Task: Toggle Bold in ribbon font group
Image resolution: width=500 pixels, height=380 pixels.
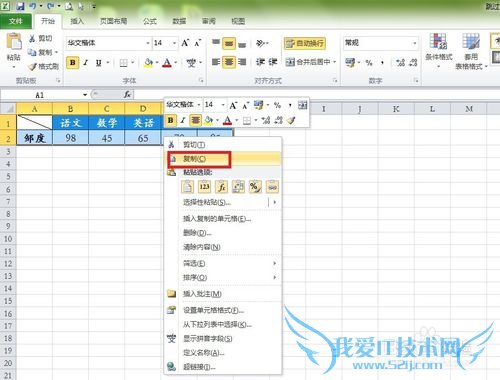Action: [x=73, y=63]
